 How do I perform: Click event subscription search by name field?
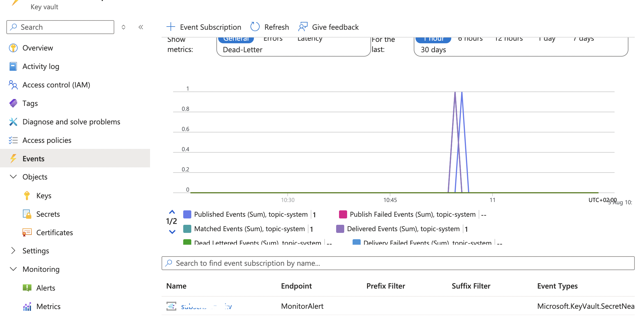[398, 263]
